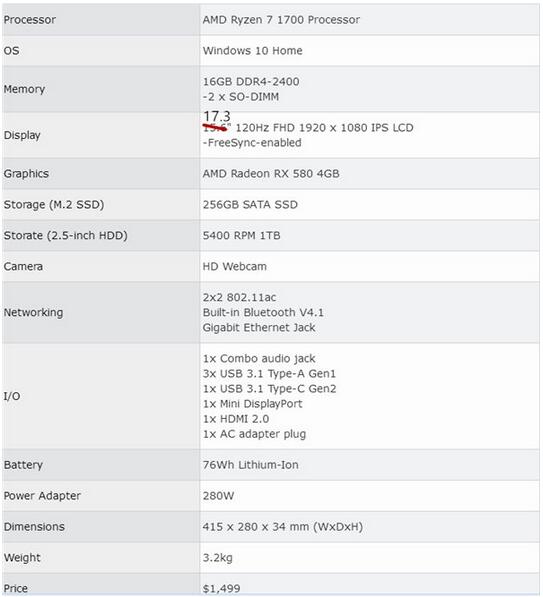Viewport: 543px width, 597px height.
Task: Click Built-in Bluetooth V4.1 line
Action: coord(263,313)
